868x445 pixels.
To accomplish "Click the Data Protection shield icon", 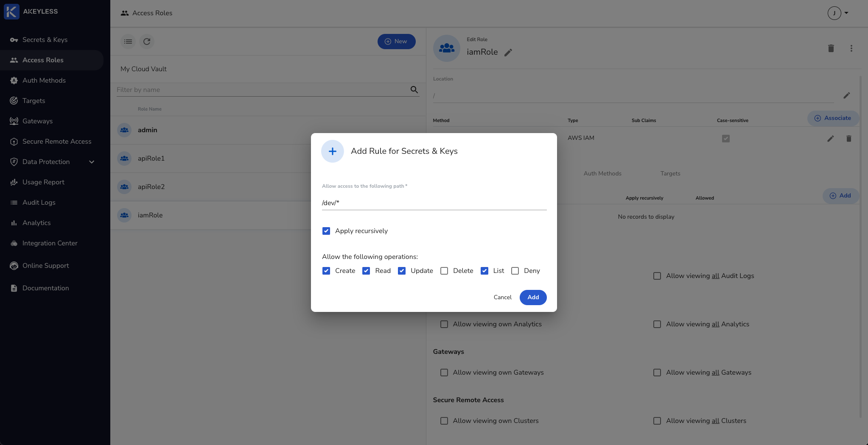I will [x=14, y=162].
